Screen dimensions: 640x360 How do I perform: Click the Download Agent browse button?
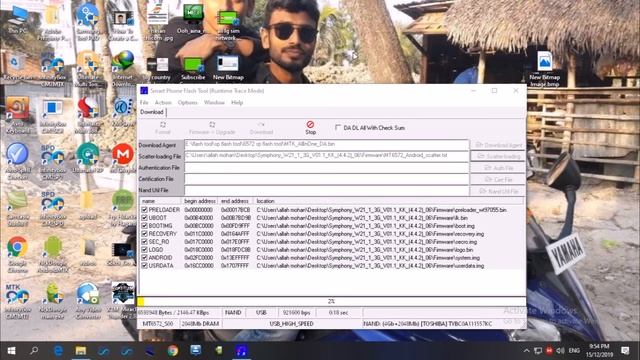click(498, 145)
